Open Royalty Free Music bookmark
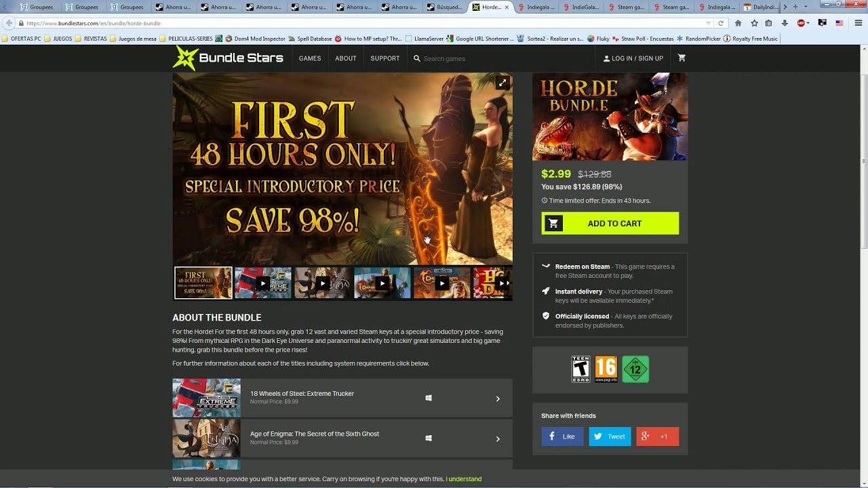The height and width of the screenshot is (488, 868). [x=751, y=39]
